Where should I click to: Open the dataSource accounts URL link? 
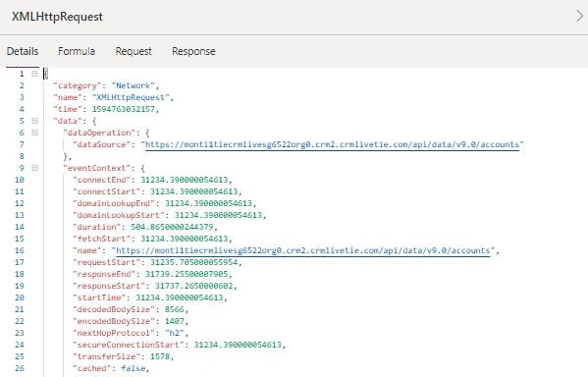(x=332, y=144)
